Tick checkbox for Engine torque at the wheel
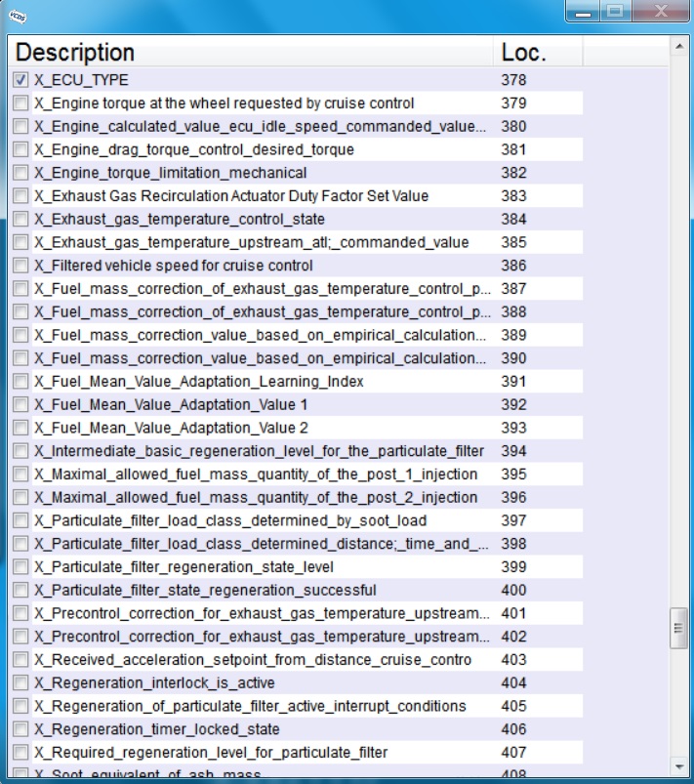Image resolution: width=694 pixels, height=784 pixels. 20,103
